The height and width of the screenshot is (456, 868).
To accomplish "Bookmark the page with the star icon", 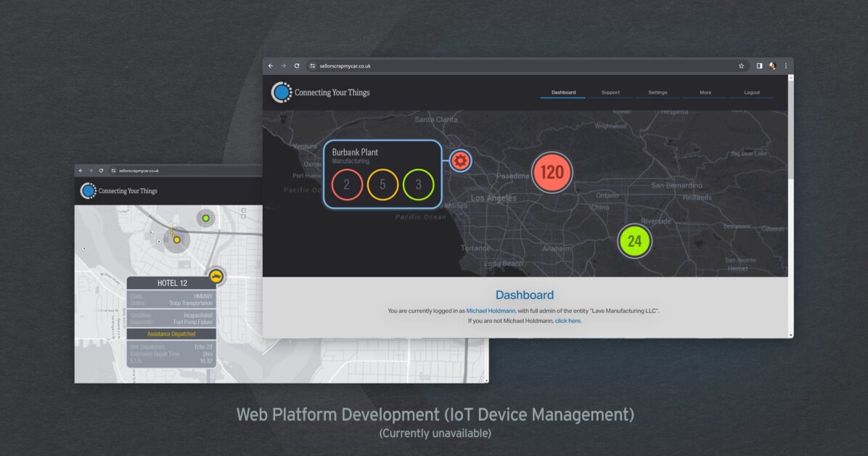I will pyautogui.click(x=741, y=66).
